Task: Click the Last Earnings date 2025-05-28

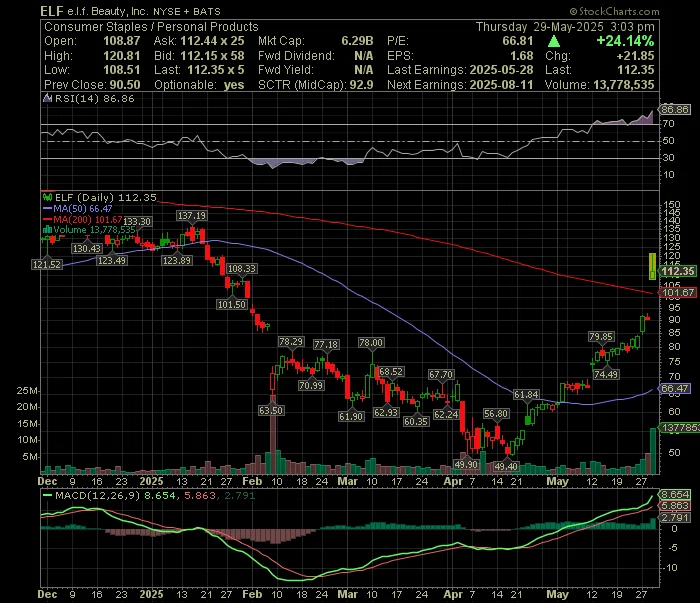Action: tap(501, 70)
